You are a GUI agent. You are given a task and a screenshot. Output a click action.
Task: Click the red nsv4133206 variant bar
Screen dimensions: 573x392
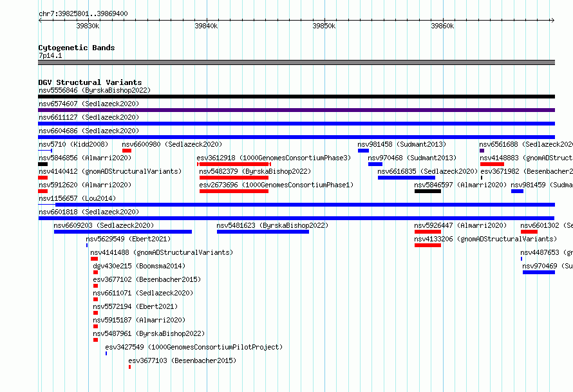(427, 245)
